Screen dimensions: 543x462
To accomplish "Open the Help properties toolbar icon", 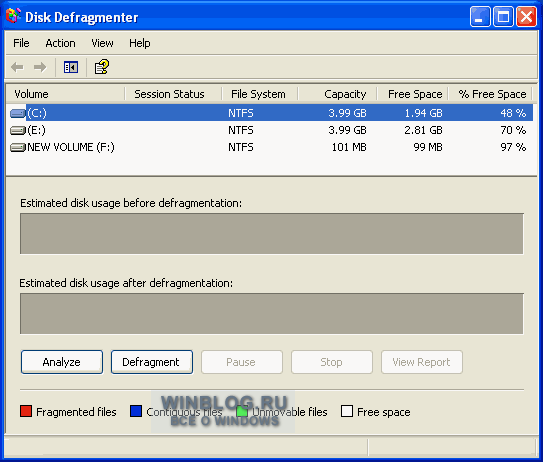I will (101, 67).
